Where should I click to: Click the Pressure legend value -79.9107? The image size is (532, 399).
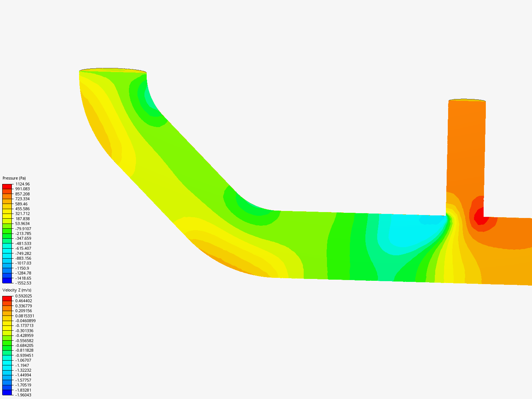click(23, 229)
